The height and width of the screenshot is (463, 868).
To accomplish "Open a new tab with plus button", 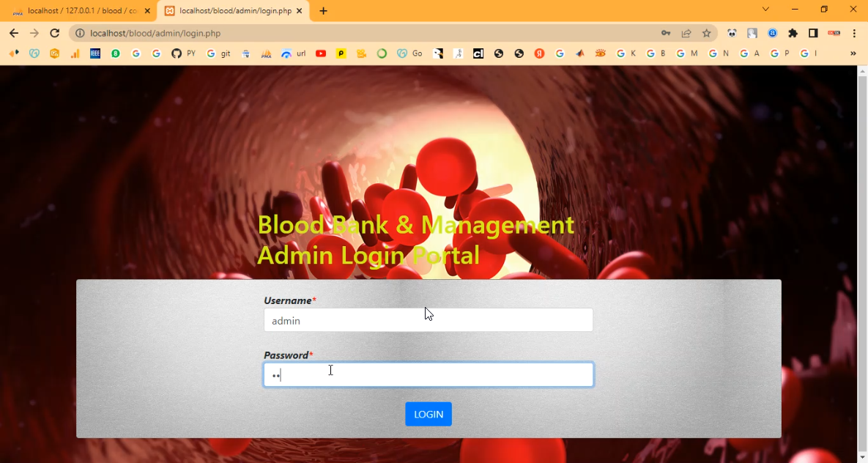I will 323,11.
